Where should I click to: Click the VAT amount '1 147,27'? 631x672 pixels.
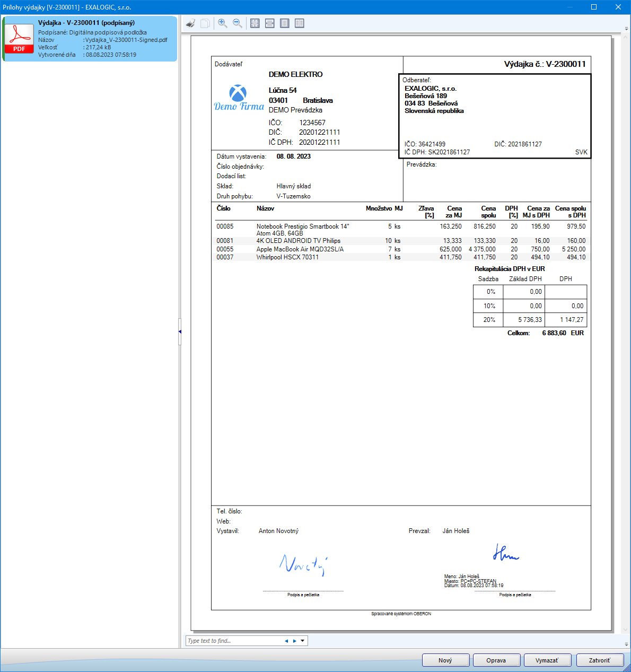click(x=572, y=320)
